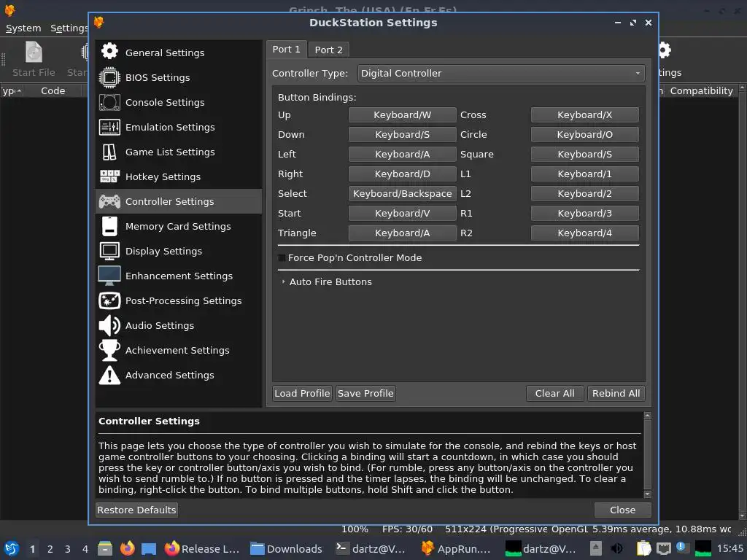Open Downloads window from taskbar

coord(286,548)
